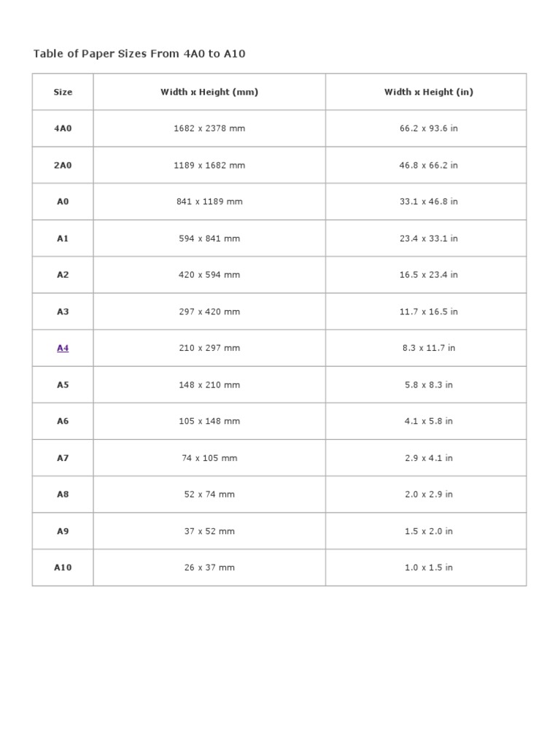Click the 2.0 x 2.9 in cell

429,494
